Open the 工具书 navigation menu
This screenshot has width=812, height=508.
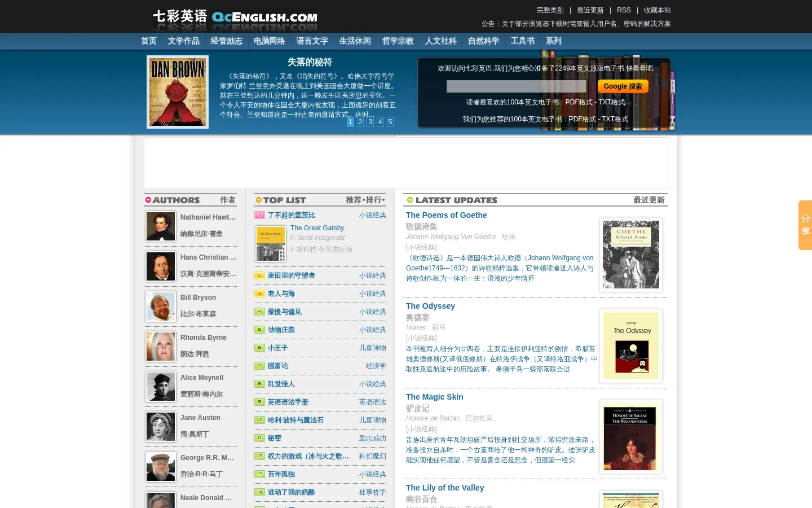[523, 41]
